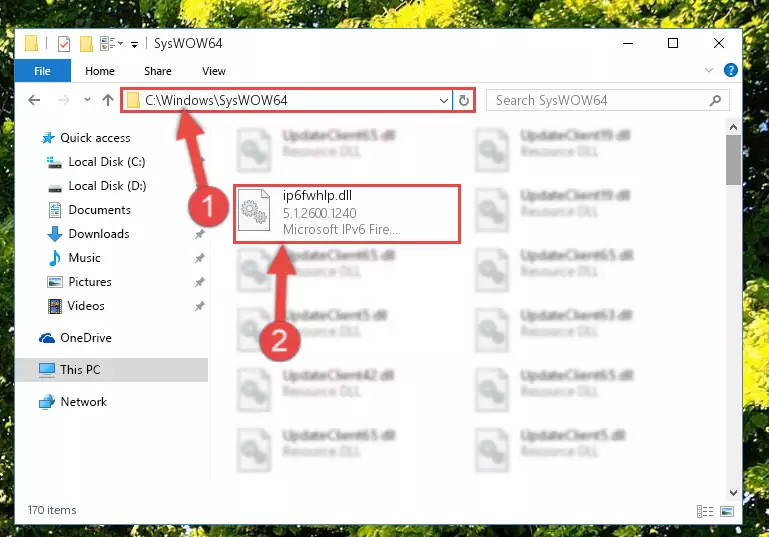The image size is (769, 537).
Task: Expand the ribbon with the chevron
Action: click(709, 70)
